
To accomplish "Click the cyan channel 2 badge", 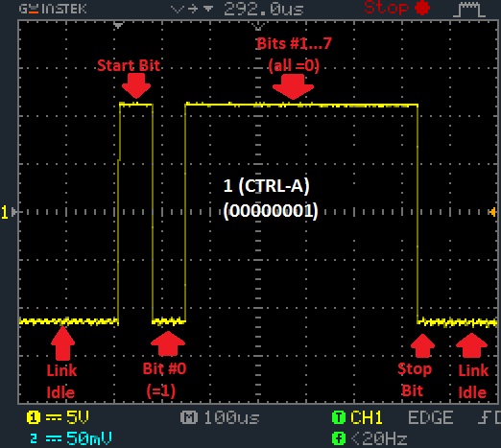I will [34, 438].
